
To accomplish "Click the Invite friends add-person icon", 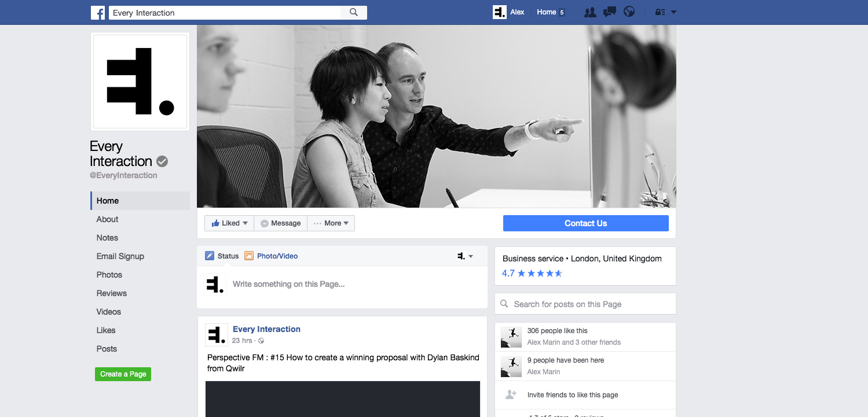I will click(x=511, y=394).
